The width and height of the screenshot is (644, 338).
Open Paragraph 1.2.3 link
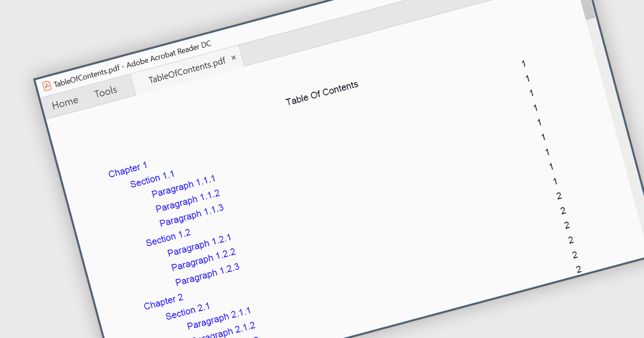click(207, 274)
